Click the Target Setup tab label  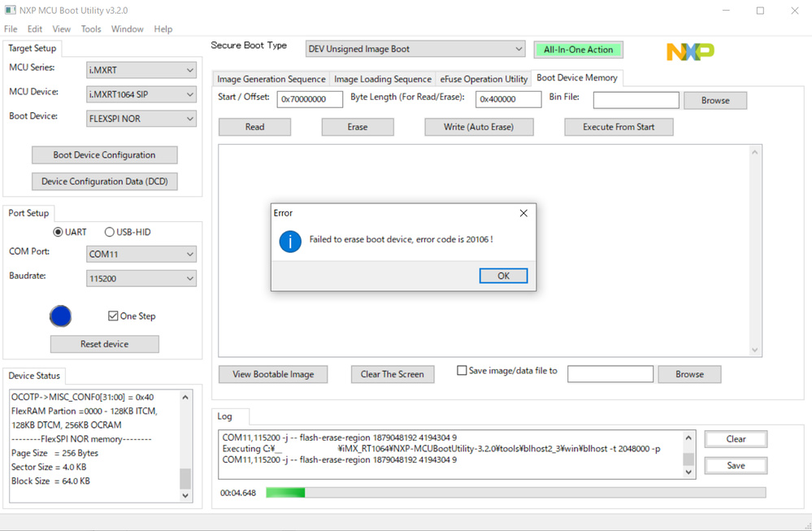click(x=33, y=48)
